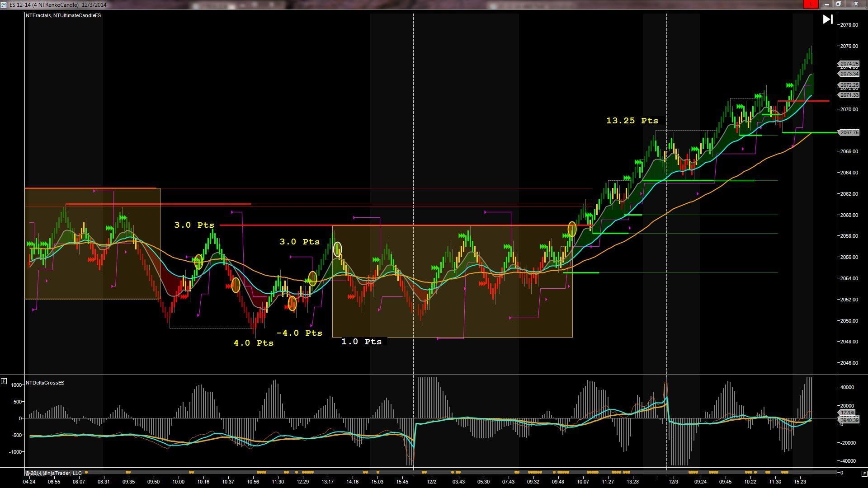Minimize the ES 12-14 chart window
Screen dimensions: 868x488
click(826, 4)
